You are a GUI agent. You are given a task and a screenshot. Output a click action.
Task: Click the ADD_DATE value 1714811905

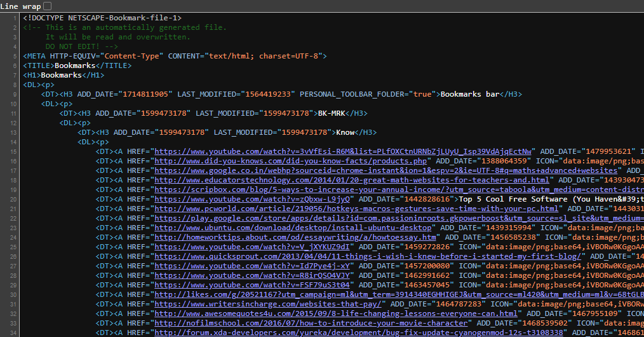(145, 94)
